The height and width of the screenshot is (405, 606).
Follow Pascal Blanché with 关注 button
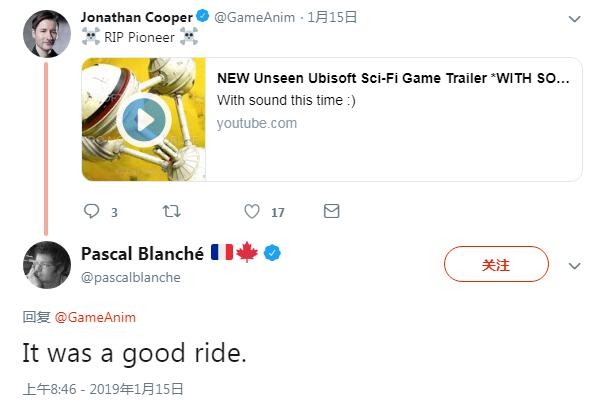click(x=496, y=264)
